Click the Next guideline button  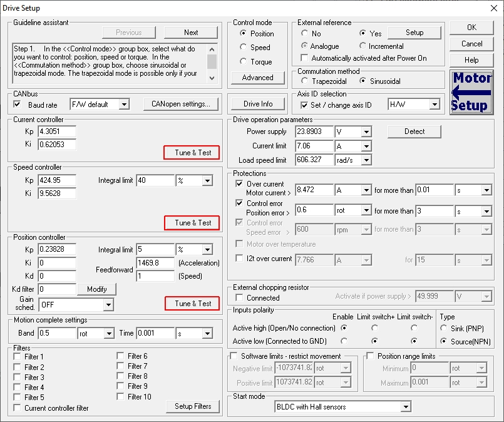pyautogui.click(x=191, y=33)
